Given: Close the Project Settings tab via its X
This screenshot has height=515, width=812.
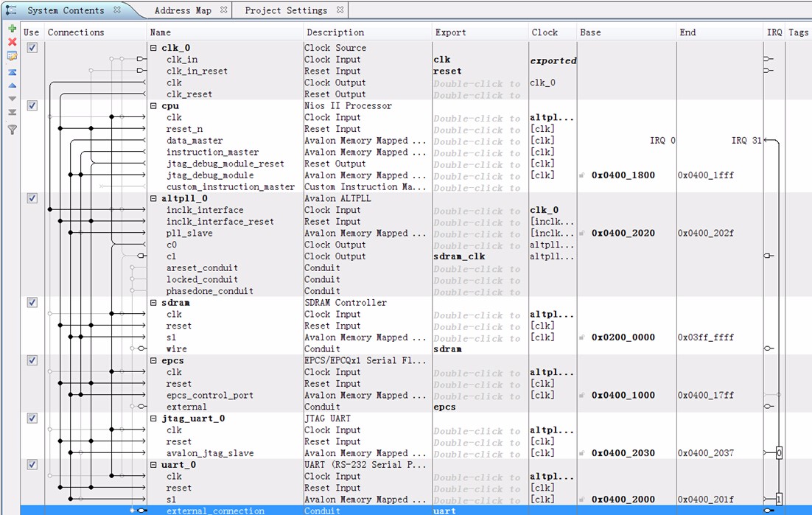Looking at the screenshot, I should pyautogui.click(x=340, y=10).
